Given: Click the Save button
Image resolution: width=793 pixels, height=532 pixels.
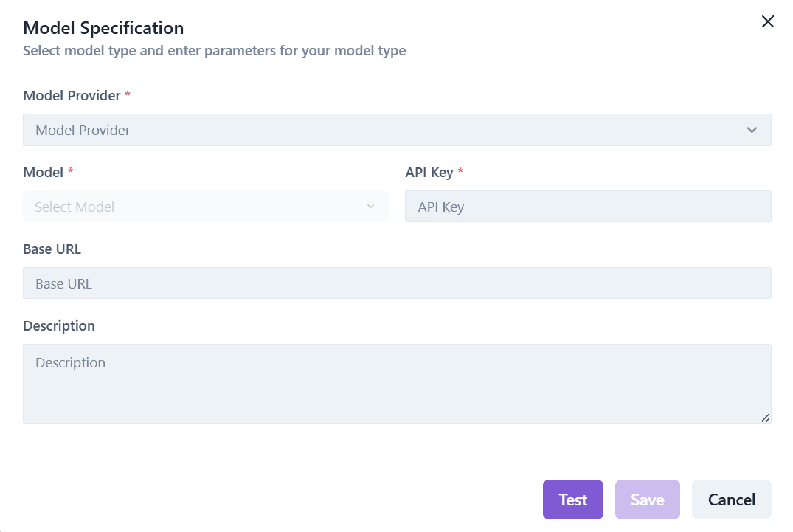Looking at the screenshot, I should click(647, 500).
